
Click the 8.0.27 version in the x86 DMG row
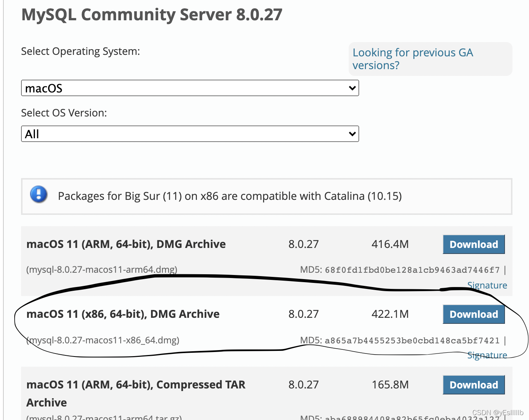point(303,314)
